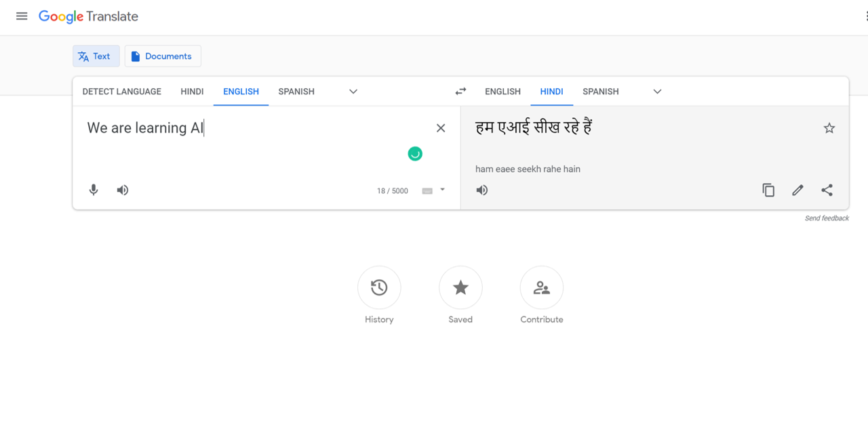Suggest an edit with pencil icon
This screenshot has width=868, height=427.
[797, 190]
